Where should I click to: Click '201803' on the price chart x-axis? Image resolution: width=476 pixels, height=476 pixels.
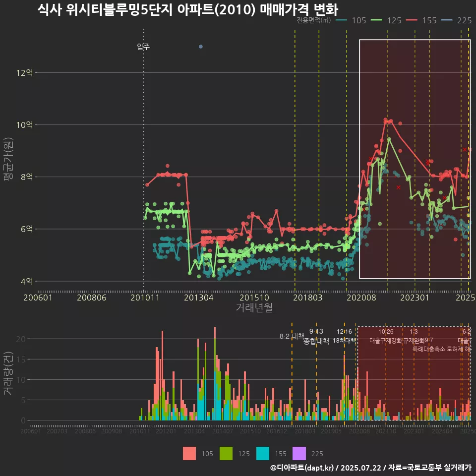308,297
